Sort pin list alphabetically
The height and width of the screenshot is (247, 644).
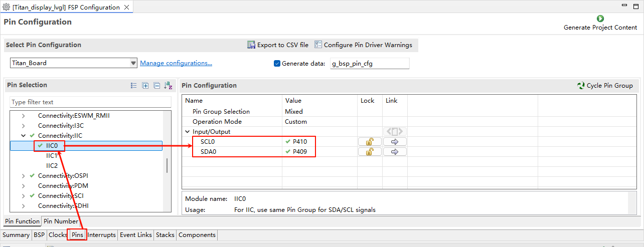(168, 86)
